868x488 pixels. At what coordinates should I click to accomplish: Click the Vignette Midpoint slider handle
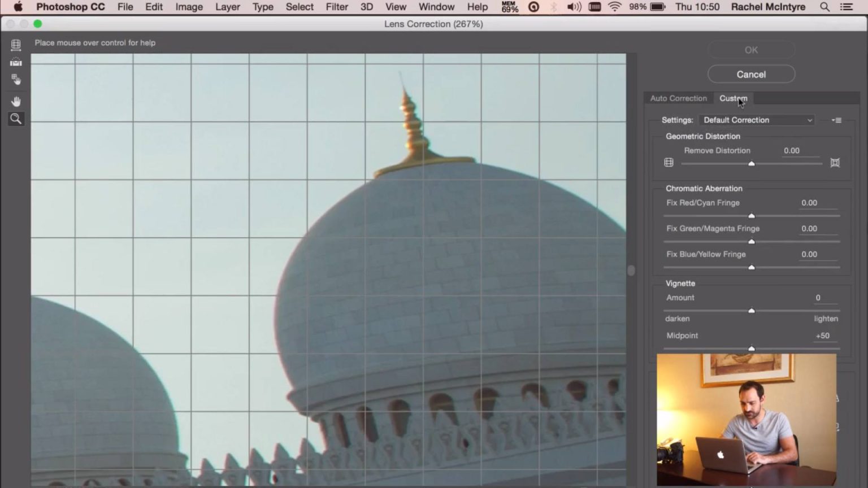(751, 348)
